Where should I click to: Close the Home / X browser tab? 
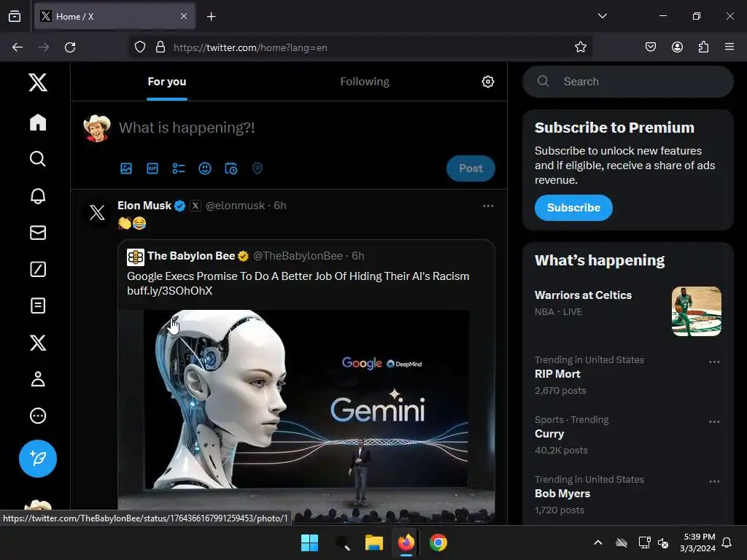(x=184, y=16)
